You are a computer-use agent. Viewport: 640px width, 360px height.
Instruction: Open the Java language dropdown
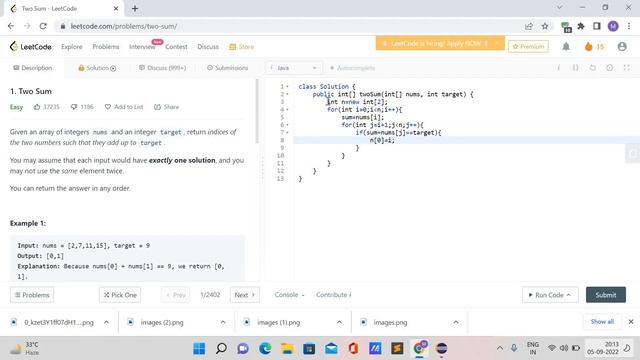tap(294, 68)
